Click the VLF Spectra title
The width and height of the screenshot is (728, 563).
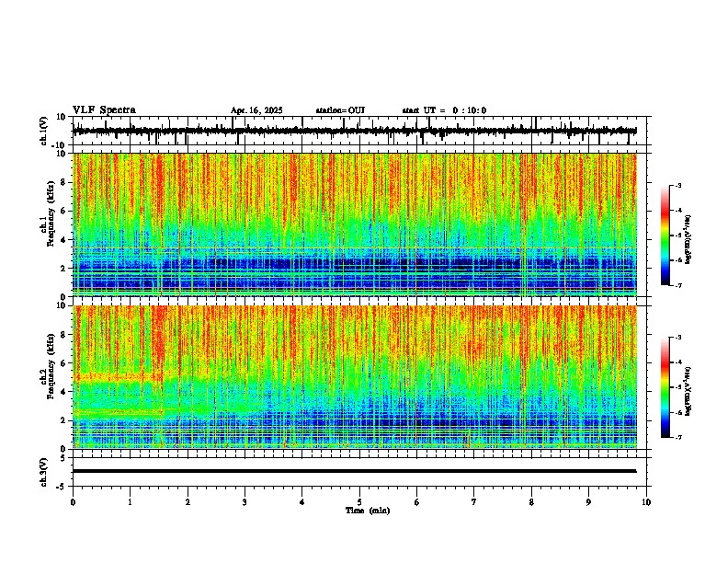(x=104, y=110)
